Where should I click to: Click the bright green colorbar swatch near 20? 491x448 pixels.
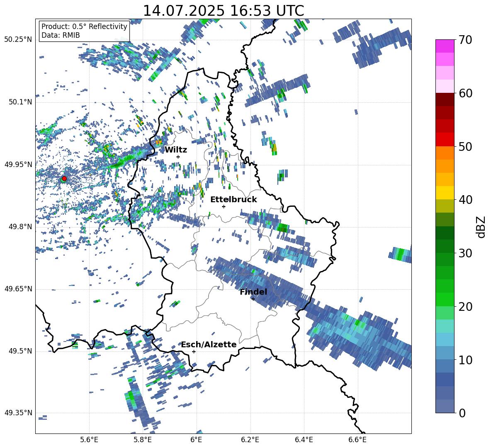click(x=445, y=299)
